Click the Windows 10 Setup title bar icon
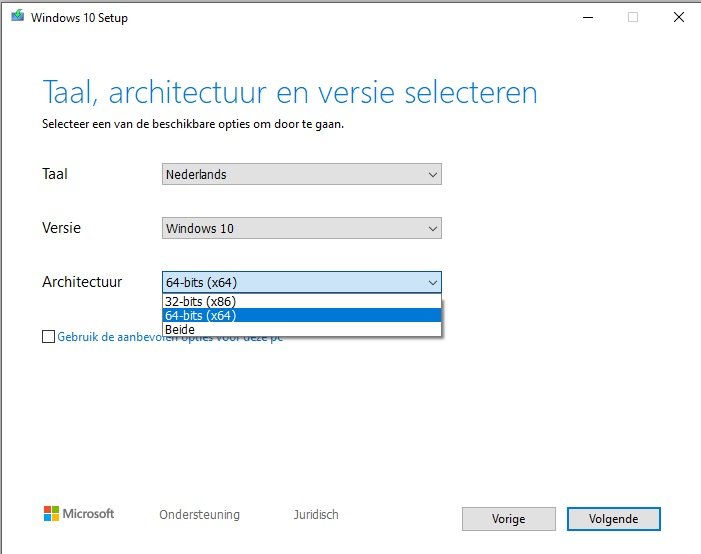 pyautogui.click(x=17, y=17)
